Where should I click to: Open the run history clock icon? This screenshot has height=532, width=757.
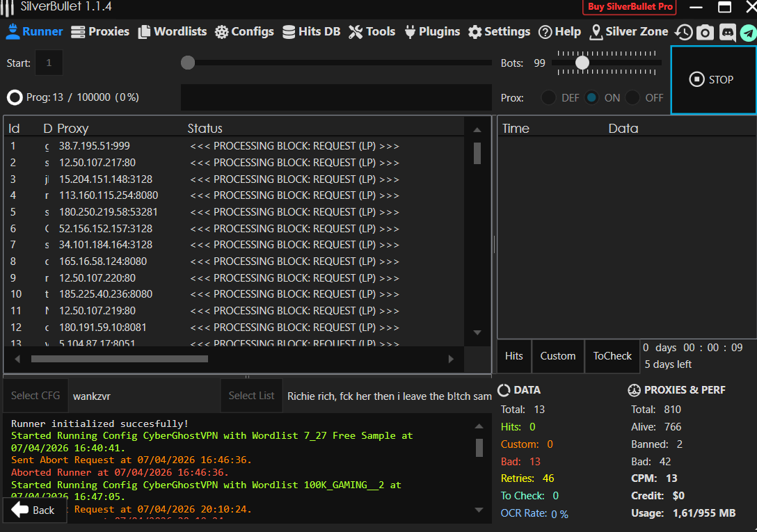[x=684, y=32]
